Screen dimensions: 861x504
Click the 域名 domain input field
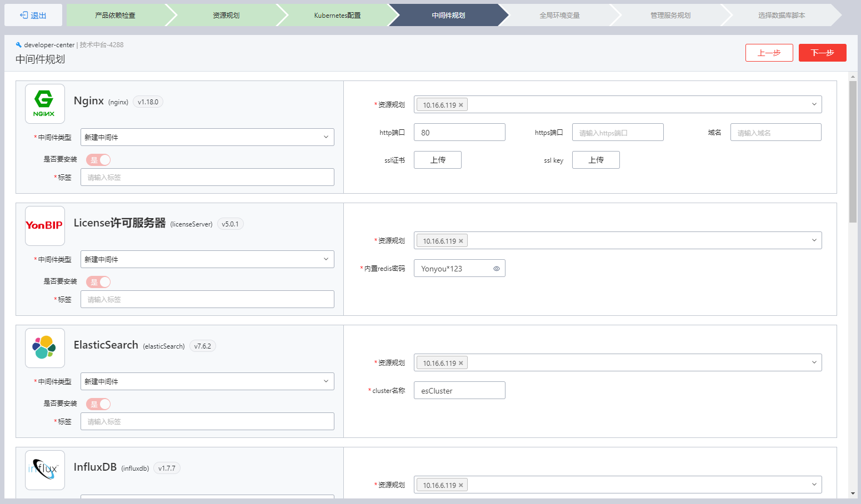point(776,132)
